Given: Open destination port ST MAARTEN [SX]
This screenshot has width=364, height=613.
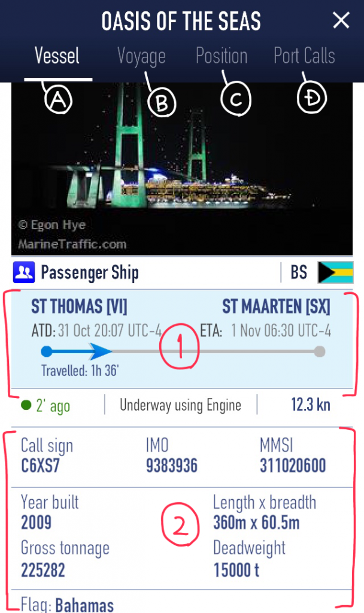Looking at the screenshot, I should point(277,306).
